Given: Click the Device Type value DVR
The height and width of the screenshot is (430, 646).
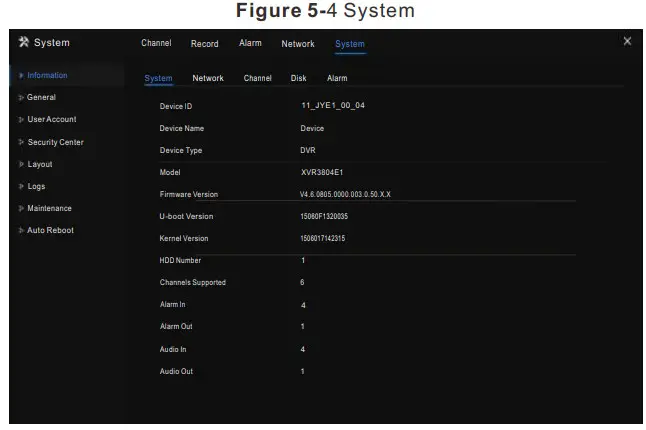Looking at the screenshot, I should (x=308, y=150).
